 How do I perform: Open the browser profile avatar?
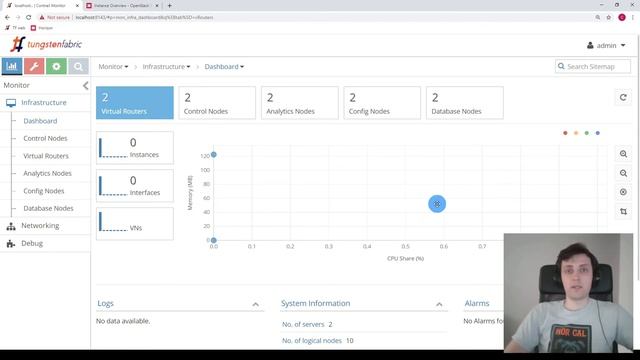coord(622,17)
